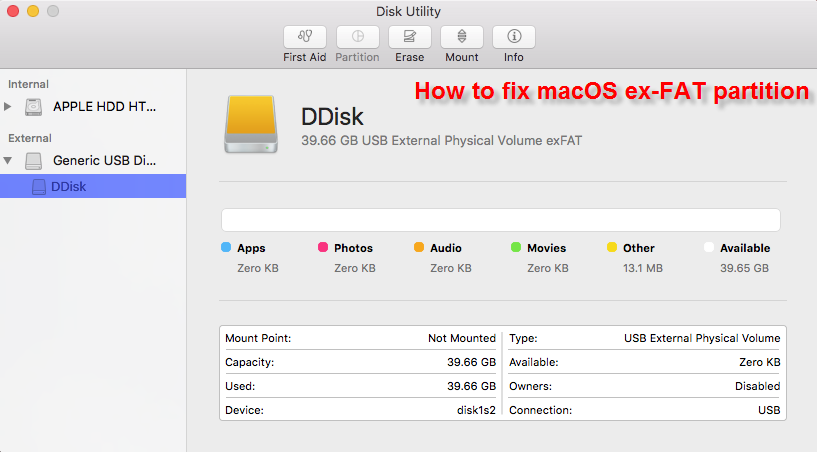Screen dimensions: 817x452
Task: Click the orange Audio color dot
Action: (419, 247)
